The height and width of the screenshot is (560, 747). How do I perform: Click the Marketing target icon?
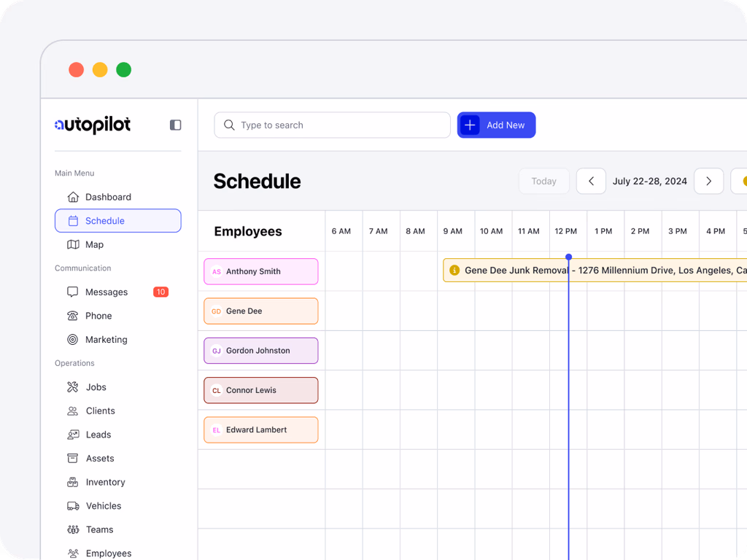73,340
